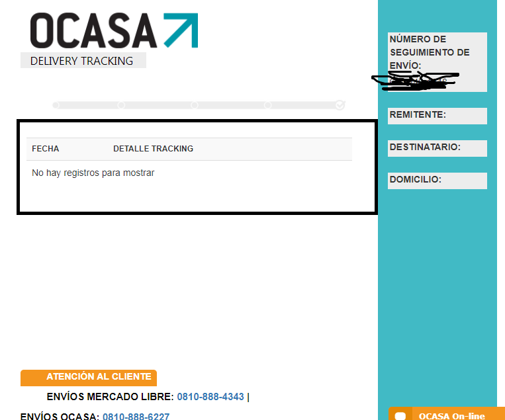Click the DETALLE TRACKING column header

154,149
